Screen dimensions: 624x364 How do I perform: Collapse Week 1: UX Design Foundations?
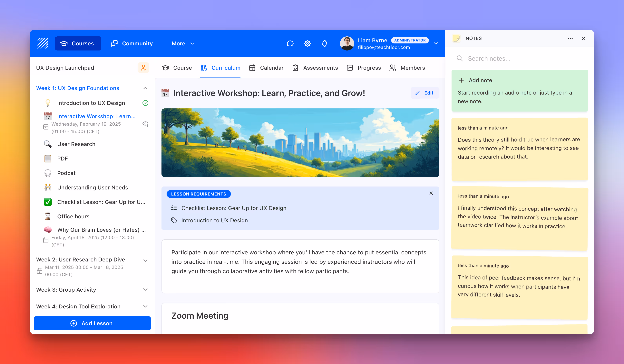[145, 88]
